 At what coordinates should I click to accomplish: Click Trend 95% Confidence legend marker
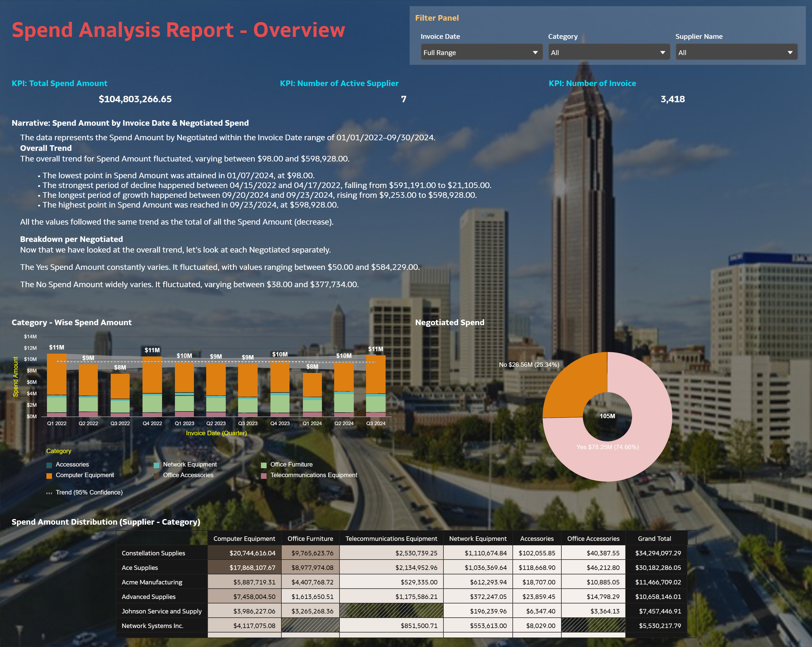49,493
